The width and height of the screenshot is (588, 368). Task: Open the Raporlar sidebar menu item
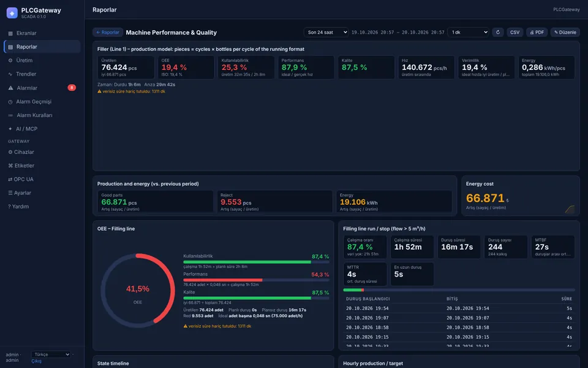pos(42,47)
